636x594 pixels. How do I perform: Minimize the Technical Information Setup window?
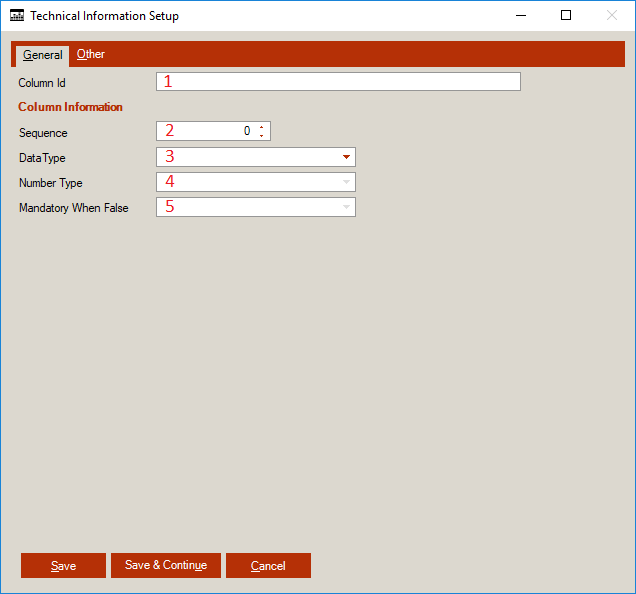(x=520, y=16)
